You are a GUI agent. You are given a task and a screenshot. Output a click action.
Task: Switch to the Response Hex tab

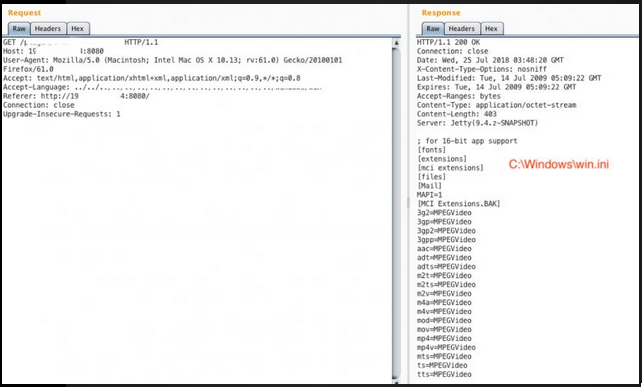(x=491, y=29)
